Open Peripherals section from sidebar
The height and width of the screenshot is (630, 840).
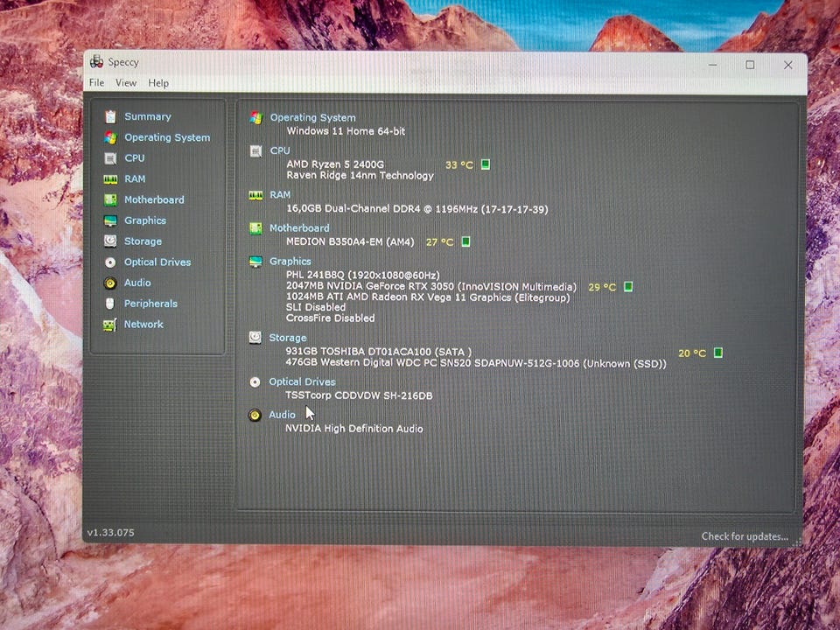coord(150,304)
